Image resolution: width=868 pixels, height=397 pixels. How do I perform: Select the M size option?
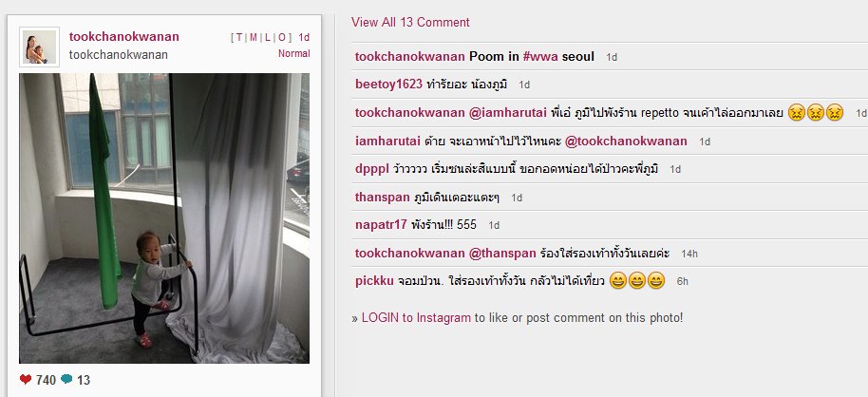pyautogui.click(x=253, y=38)
